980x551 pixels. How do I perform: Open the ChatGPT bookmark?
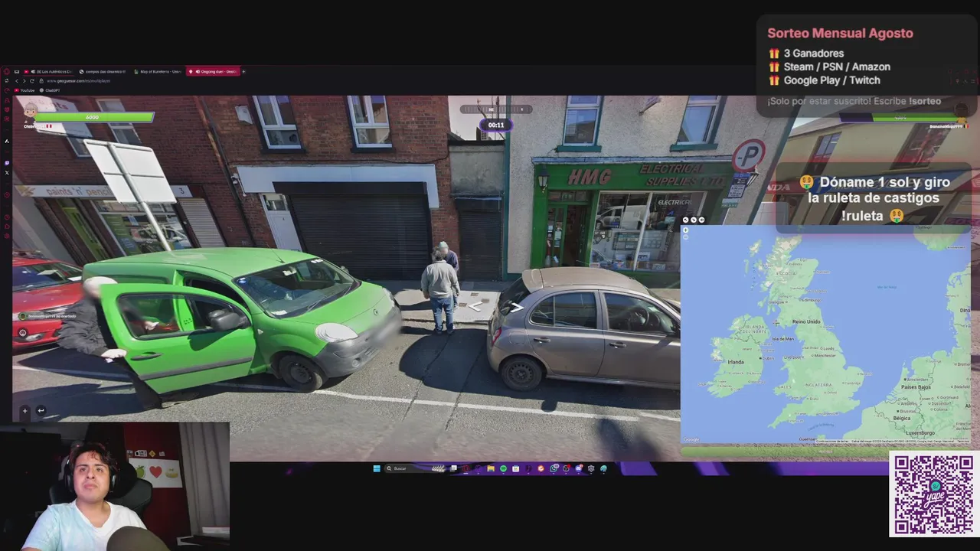[50, 90]
